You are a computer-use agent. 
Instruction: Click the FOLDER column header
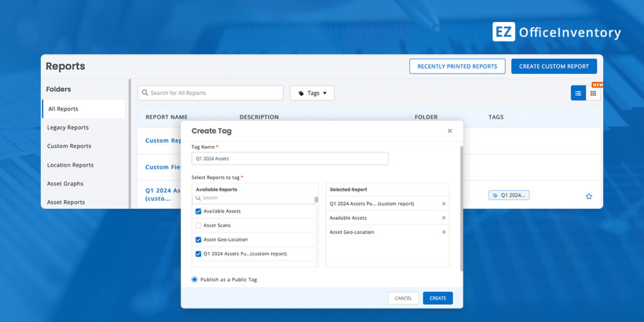click(x=426, y=117)
